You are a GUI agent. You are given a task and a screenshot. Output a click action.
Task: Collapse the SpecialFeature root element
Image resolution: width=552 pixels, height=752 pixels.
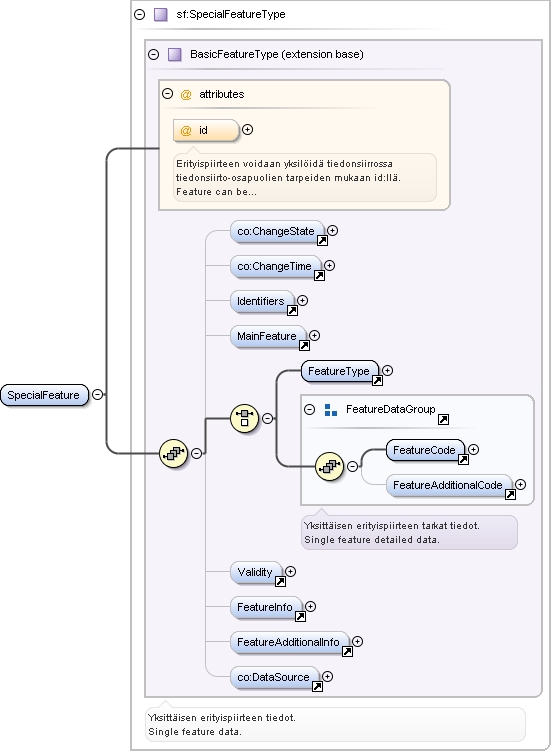97,395
